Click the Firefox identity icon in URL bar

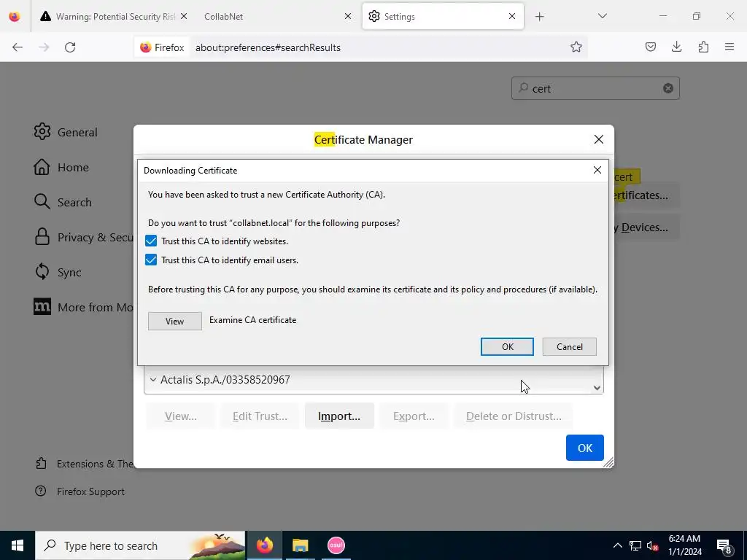[162, 47]
